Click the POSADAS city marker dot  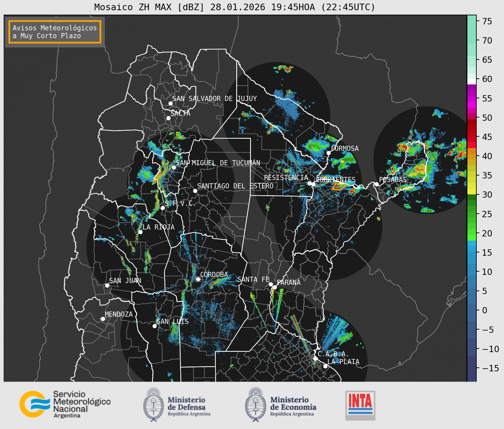377,184
